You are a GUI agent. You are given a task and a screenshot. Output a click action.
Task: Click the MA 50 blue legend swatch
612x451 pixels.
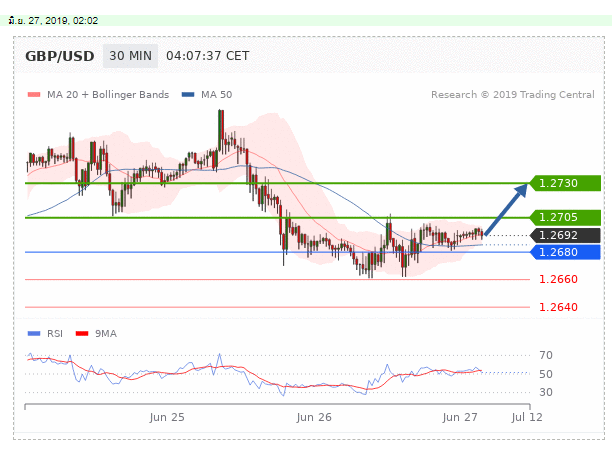pyautogui.click(x=188, y=94)
